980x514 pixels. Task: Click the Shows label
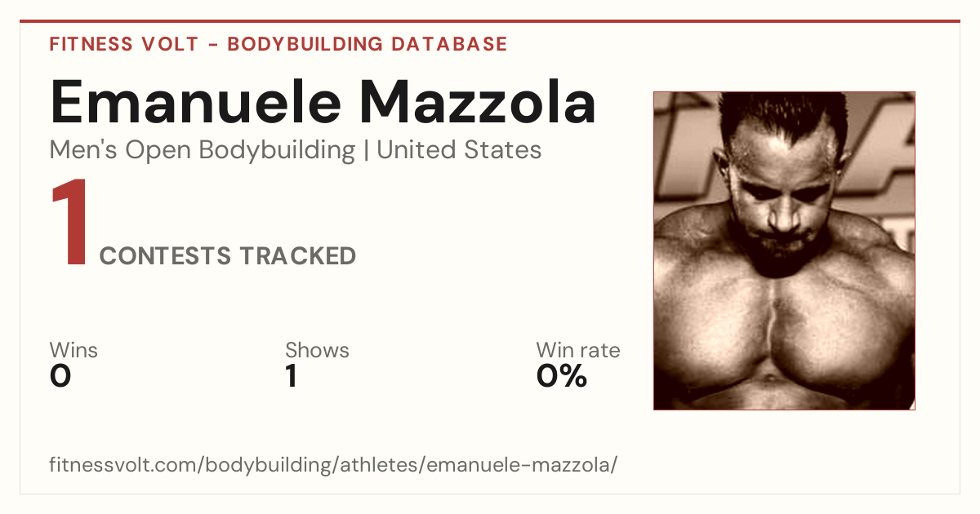pyautogui.click(x=317, y=350)
